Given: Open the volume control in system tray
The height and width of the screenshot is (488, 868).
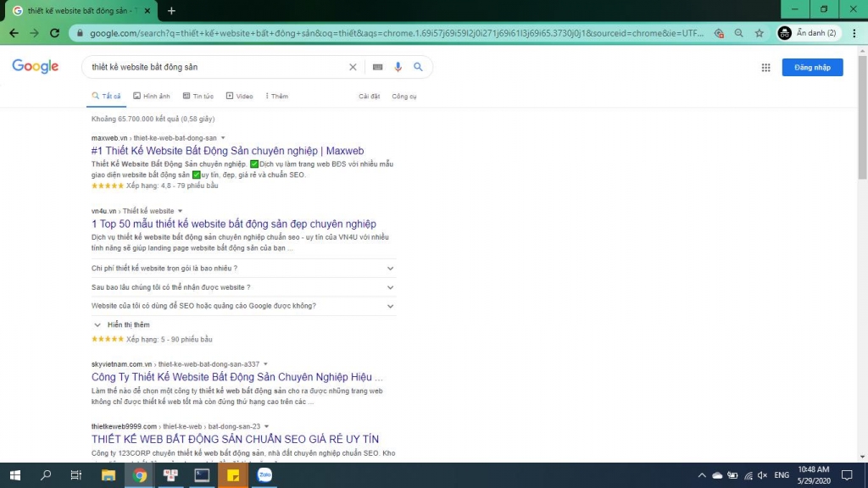Looking at the screenshot, I should coord(762,475).
